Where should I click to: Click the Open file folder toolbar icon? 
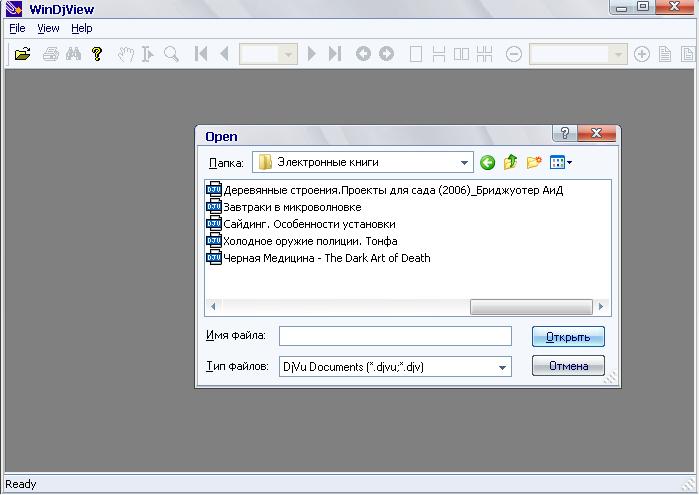click(x=22, y=54)
